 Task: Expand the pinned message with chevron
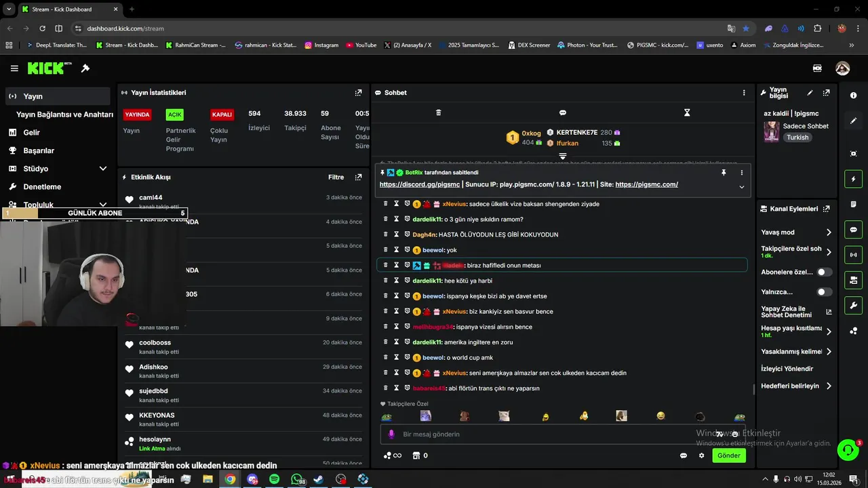[742, 187]
